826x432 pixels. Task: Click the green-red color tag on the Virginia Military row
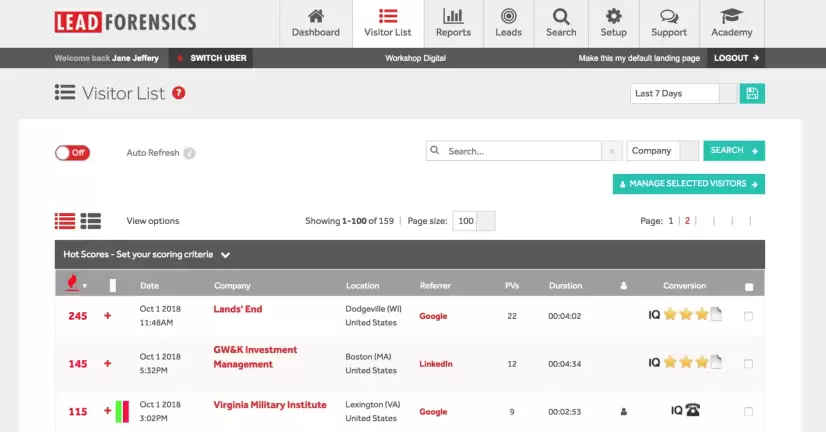[122, 411]
